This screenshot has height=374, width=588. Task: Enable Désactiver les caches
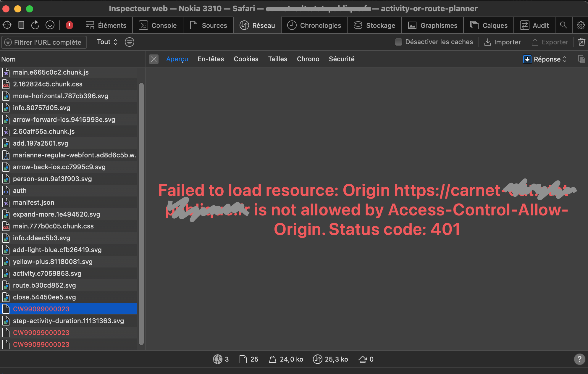(399, 42)
